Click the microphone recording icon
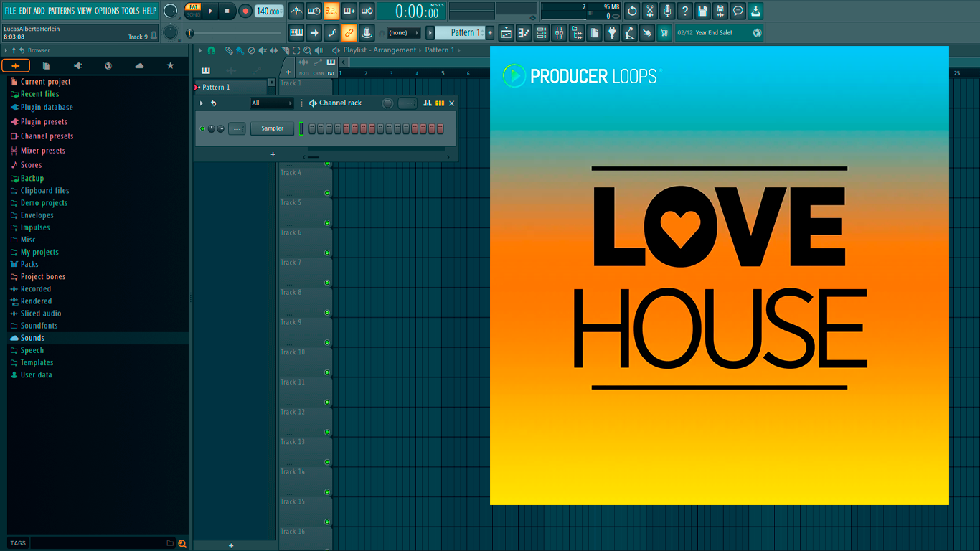Screen dimensions: 980x551 [x=667, y=11]
